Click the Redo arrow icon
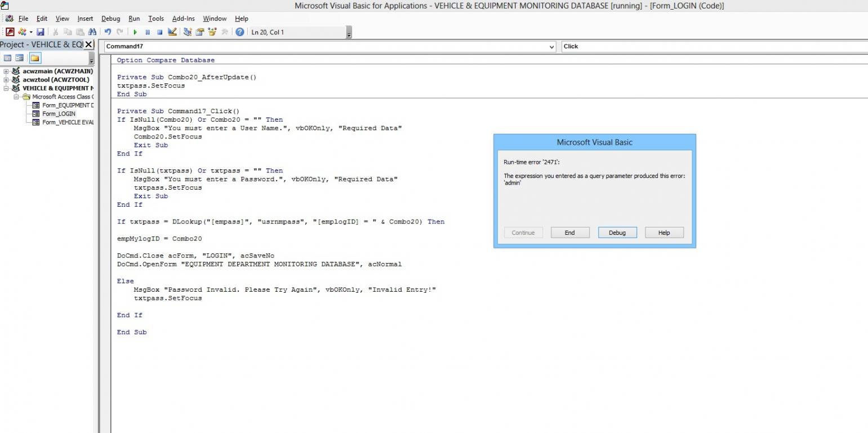 coord(119,32)
